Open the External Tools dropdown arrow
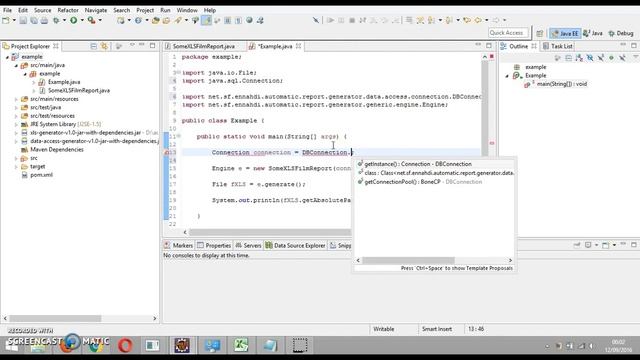Viewport: 640px width, 360px height. [x=100, y=20]
